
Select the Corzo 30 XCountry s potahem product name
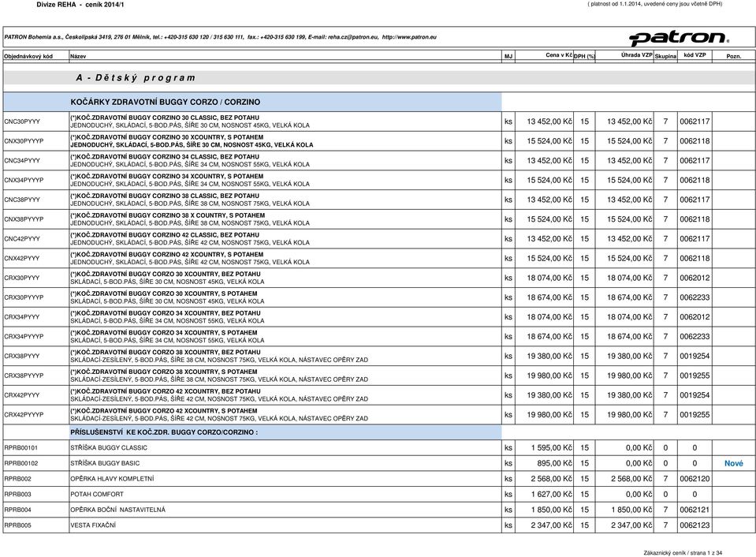pos(164,293)
